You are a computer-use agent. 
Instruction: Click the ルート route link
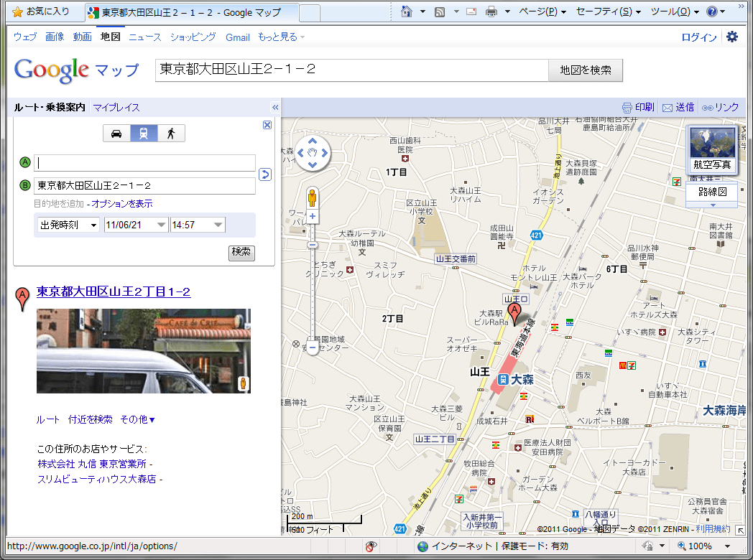pyautogui.click(x=48, y=419)
